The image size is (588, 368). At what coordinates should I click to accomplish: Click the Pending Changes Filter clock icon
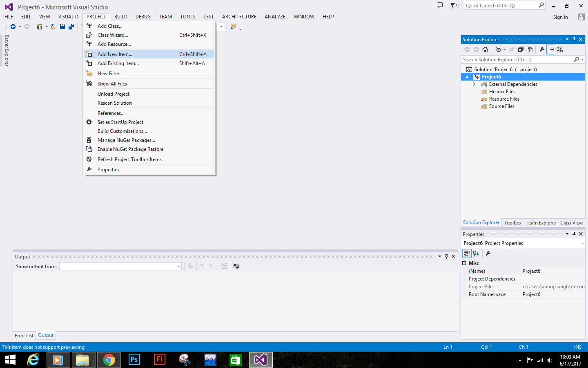(x=499, y=49)
